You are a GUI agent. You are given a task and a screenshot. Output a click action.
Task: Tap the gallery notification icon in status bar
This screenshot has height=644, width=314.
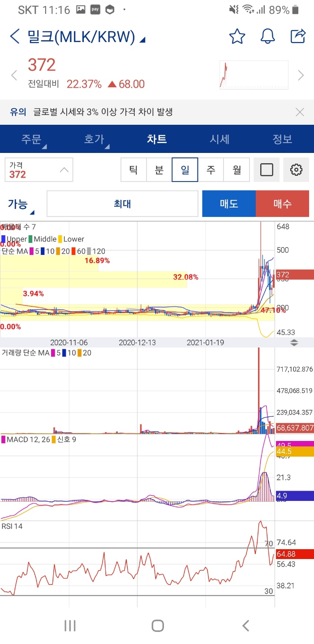(x=81, y=9)
